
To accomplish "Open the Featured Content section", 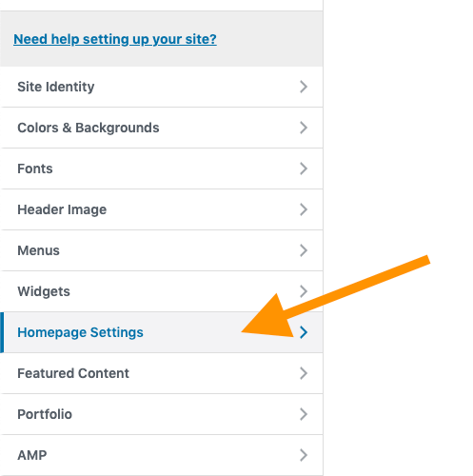I will 162,373.
